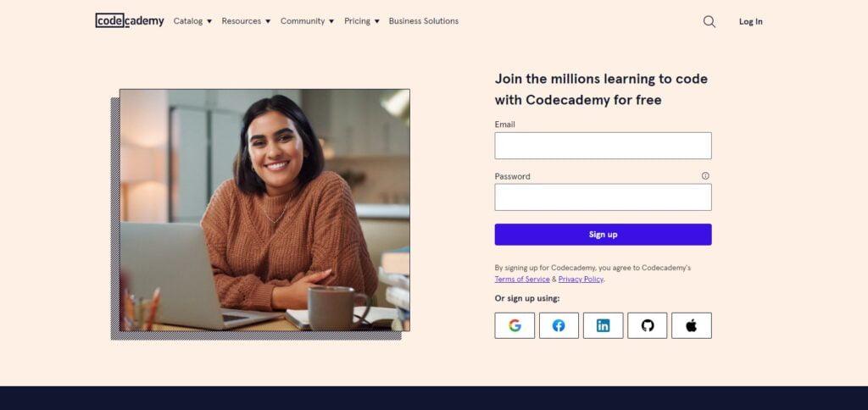The image size is (868, 410).
Task: Sign up using Facebook icon
Action: (x=559, y=325)
